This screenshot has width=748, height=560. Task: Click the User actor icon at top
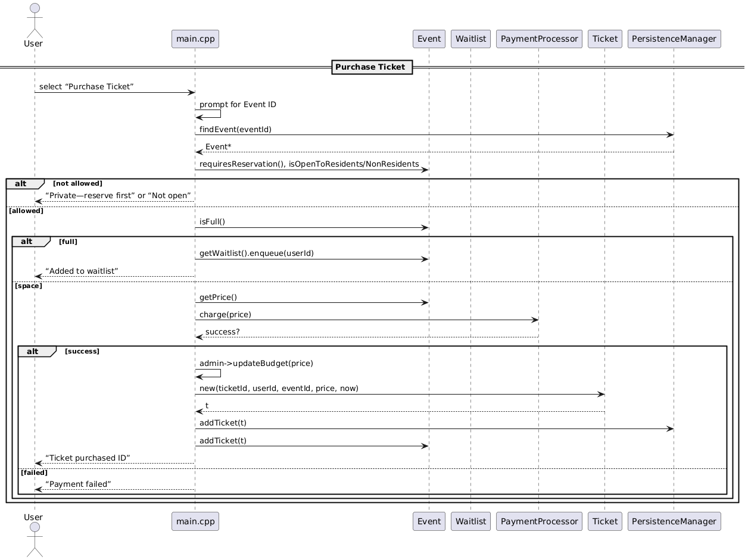tap(34, 21)
